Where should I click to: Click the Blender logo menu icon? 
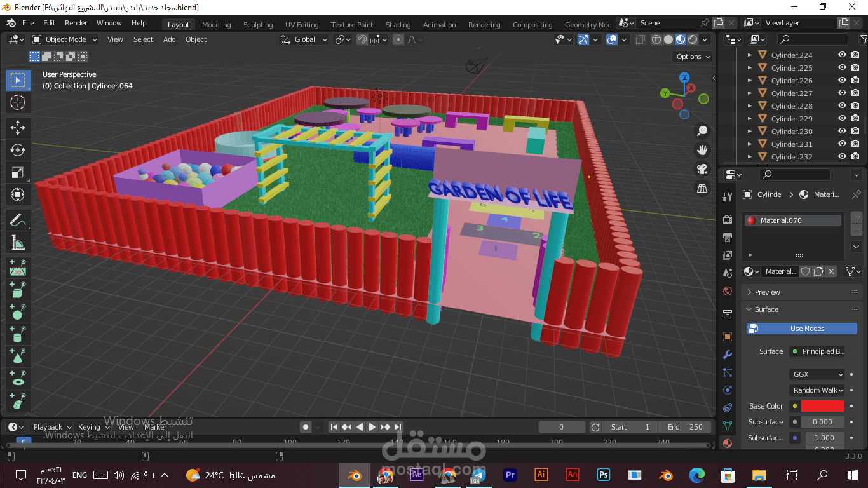coord(11,23)
